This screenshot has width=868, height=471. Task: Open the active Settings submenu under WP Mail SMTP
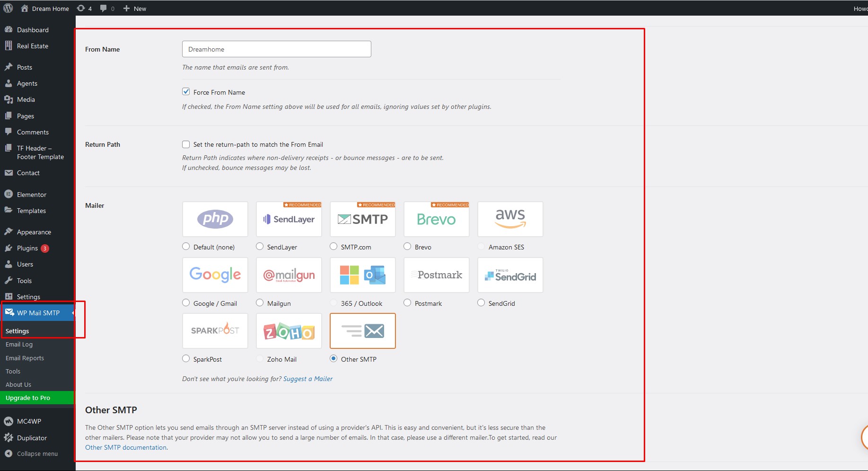point(17,331)
